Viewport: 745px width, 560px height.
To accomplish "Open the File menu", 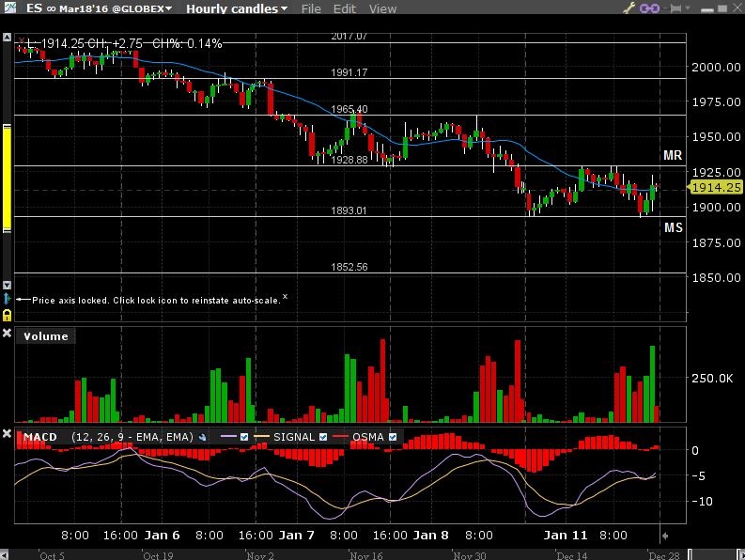I will [x=311, y=8].
